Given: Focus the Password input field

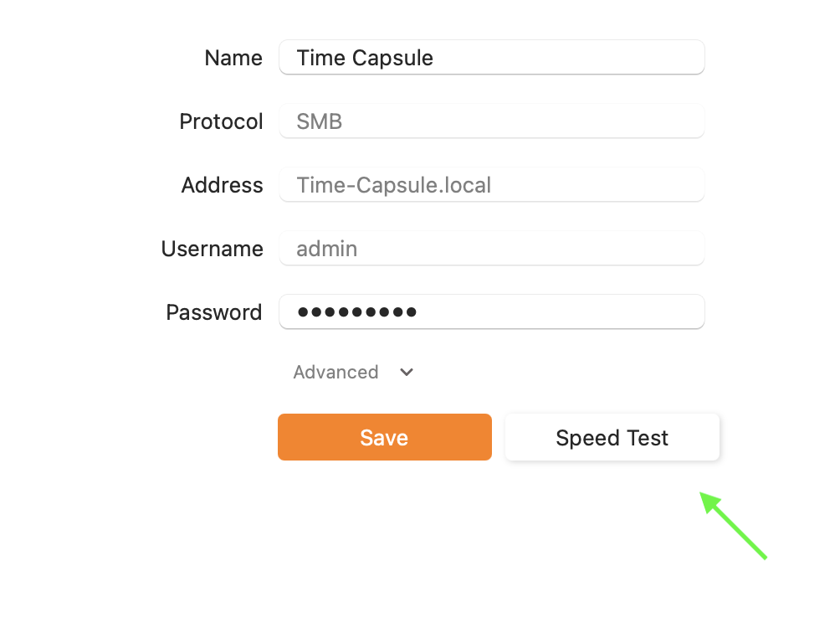Looking at the screenshot, I should tap(491, 312).
